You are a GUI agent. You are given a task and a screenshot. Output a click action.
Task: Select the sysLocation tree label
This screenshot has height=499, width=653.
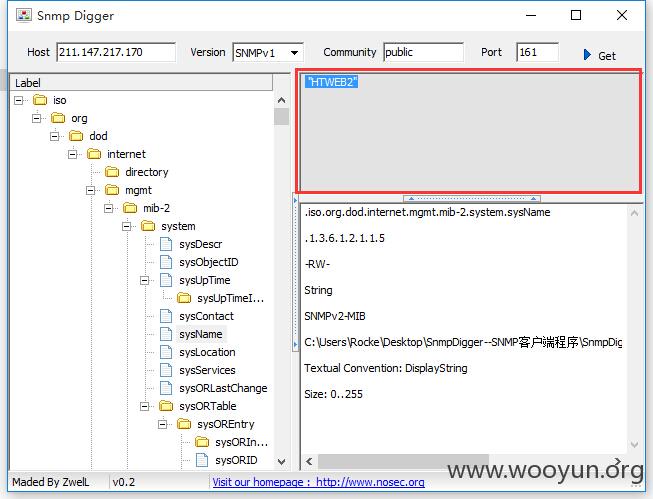click(207, 352)
